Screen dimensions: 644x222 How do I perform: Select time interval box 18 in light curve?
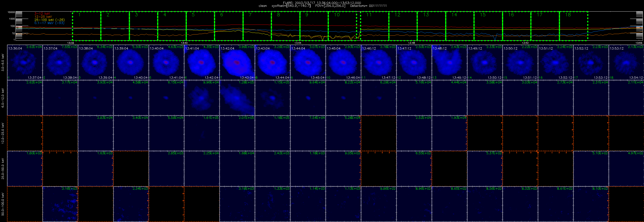(x=573, y=26)
